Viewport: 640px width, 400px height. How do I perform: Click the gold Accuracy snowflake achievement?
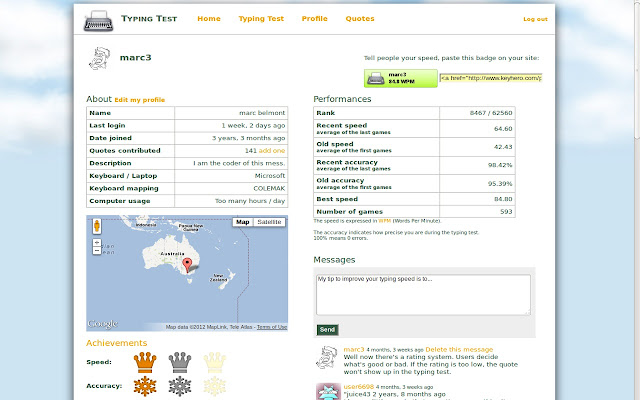click(x=147, y=386)
